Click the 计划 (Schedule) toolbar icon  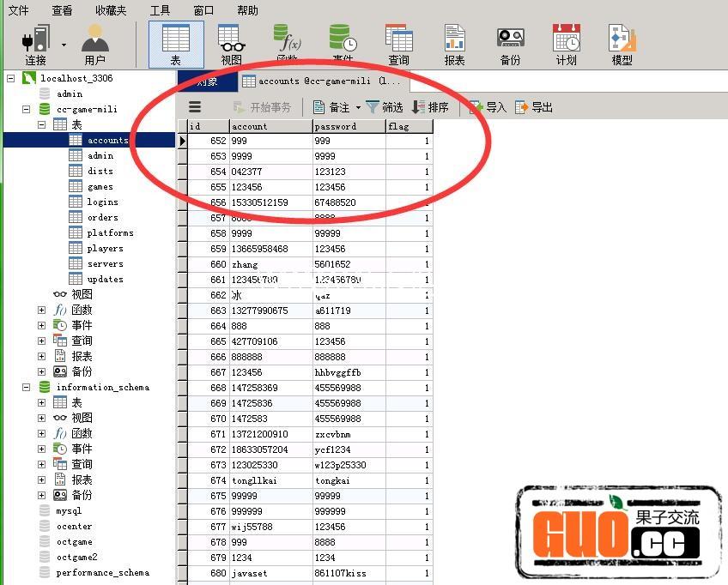[x=566, y=45]
